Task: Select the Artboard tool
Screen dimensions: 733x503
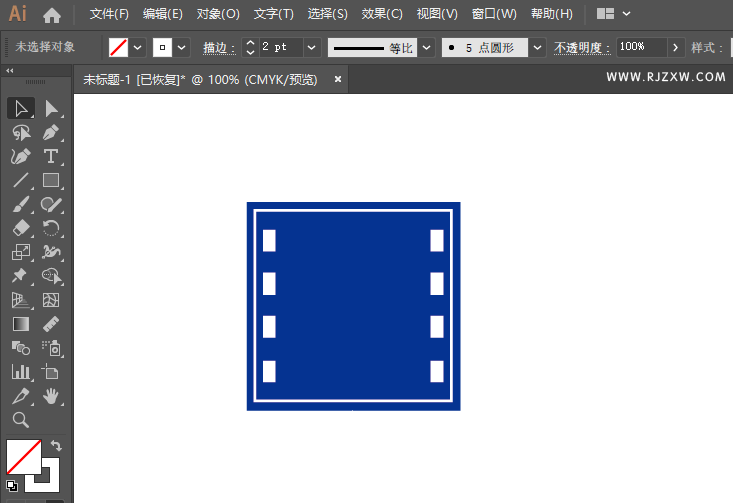Action: (x=51, y=373)
